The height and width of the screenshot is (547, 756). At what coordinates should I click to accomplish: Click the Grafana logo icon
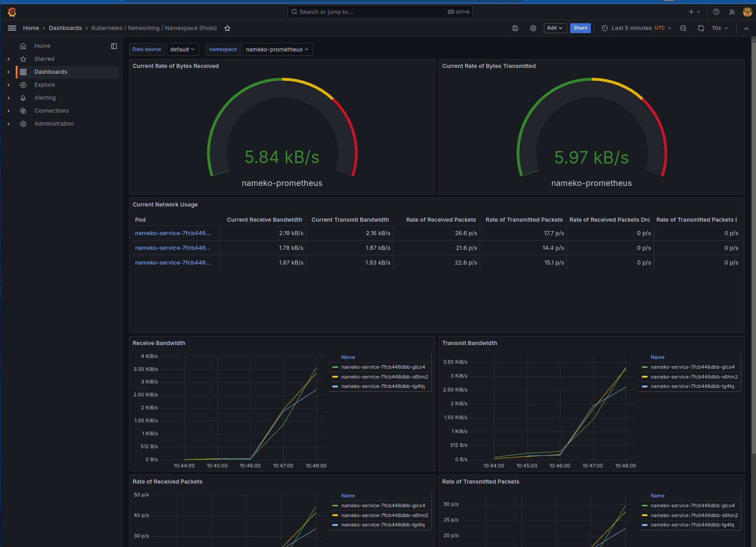tap(12, 12)
